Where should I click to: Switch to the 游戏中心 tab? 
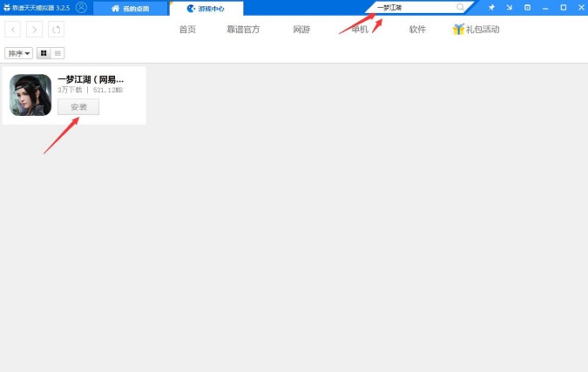[x=206, y=8]
